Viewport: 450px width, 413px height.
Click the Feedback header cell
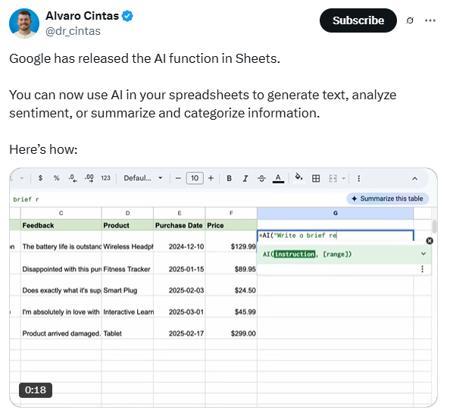pyautogui.click(x=61, y=225)
